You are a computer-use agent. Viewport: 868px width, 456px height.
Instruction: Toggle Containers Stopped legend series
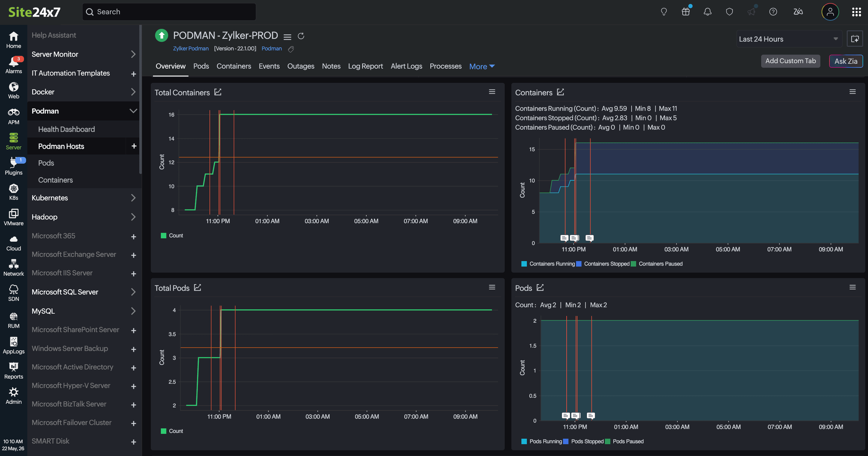click(x=603, y=264)
